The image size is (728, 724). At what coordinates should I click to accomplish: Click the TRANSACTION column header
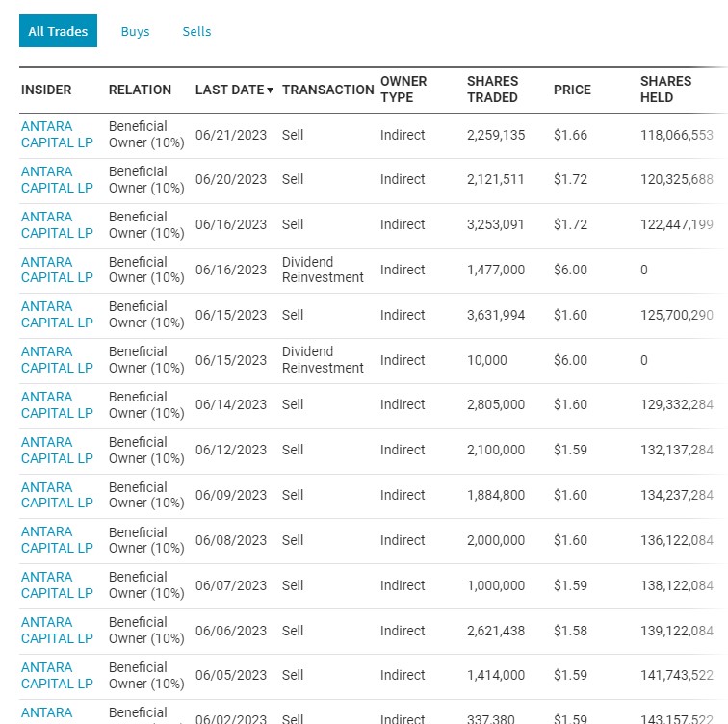click(327, 90)
